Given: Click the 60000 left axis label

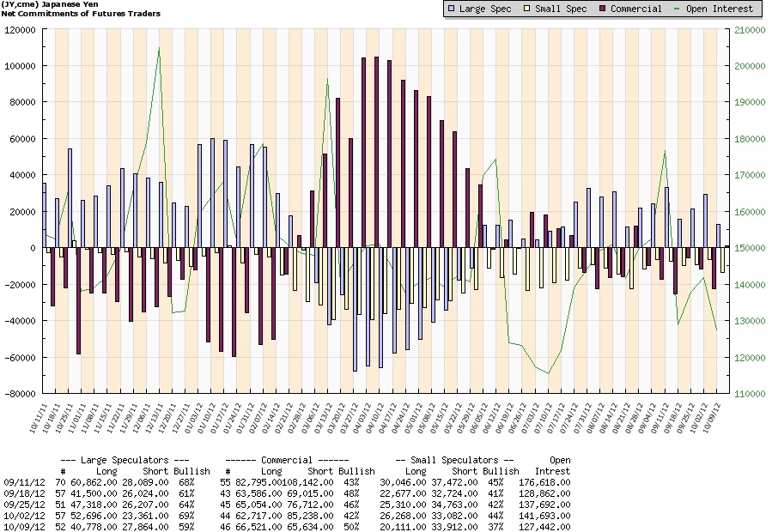Looking at the screenshot, I should (x=22, y=139).
